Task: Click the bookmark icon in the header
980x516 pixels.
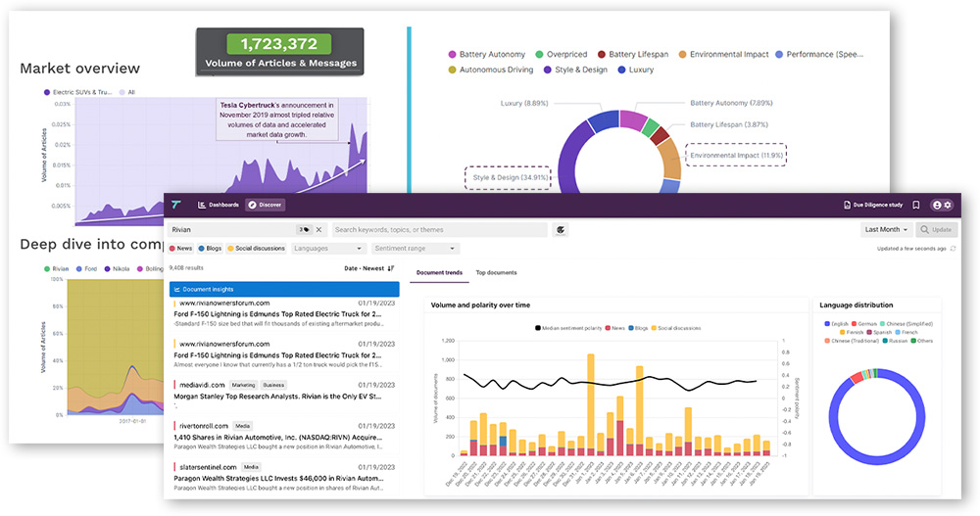Action: pyautogui.click(x=915, y=205)
